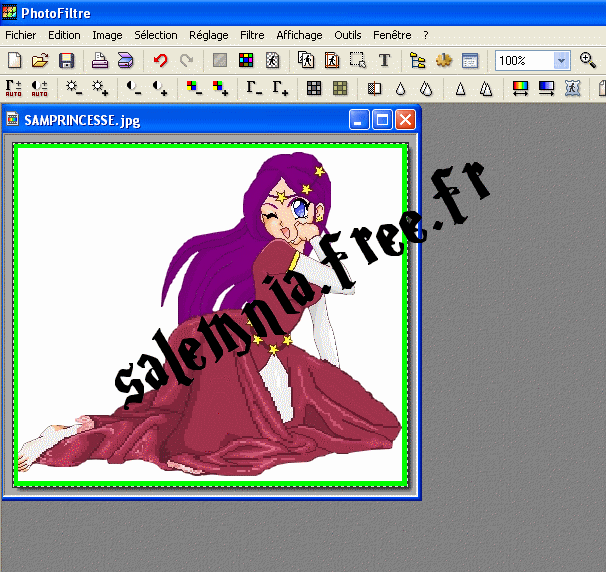Open the Fichier menu
Screen dimensions: 606x572
20,35
